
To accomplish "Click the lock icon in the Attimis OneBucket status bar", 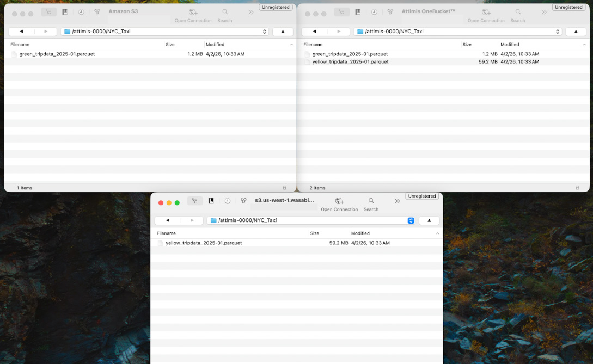I will point(577,188).
